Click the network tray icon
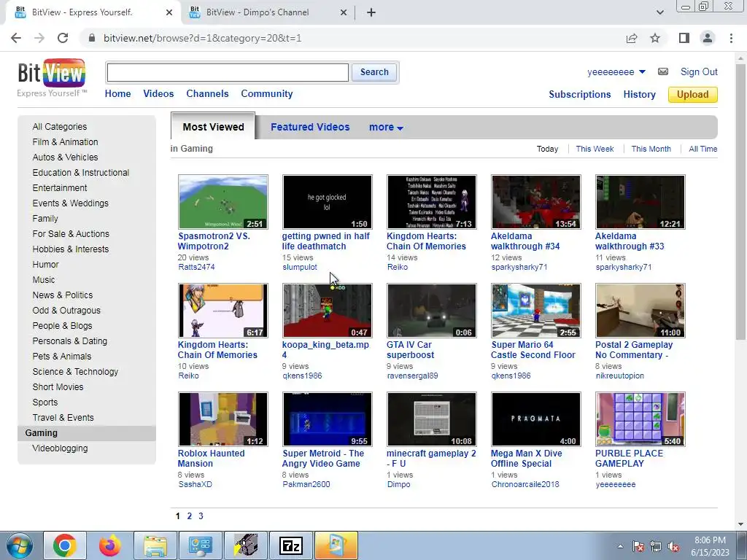 coord(656,546)
